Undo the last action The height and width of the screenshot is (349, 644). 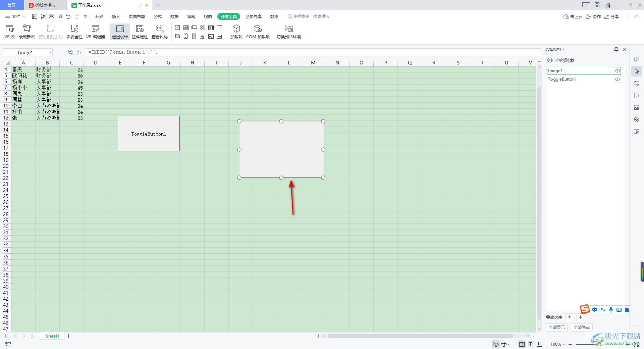(68, 16)
